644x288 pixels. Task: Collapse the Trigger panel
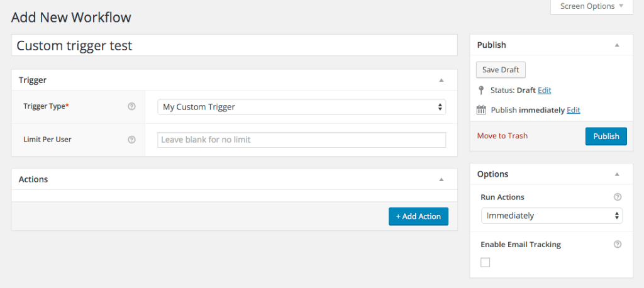pyautogui.click(x=441, y=80)
